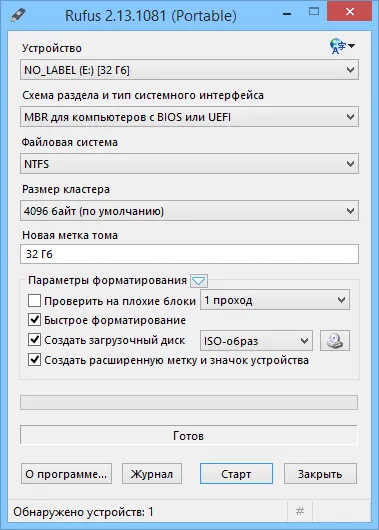The width and height of the screenshot is (379, 530).
Task: Enable the check for bad blocks checkbox
Action: tap(34, 300)
